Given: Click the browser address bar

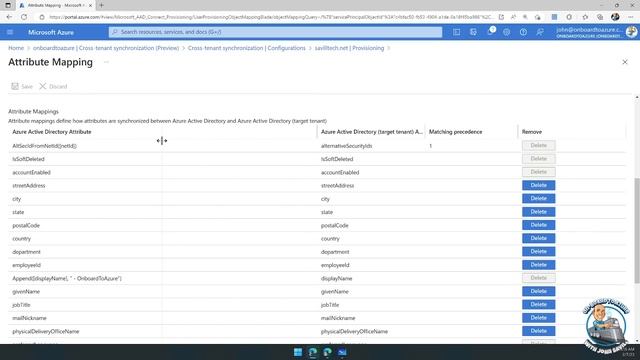Looking at the screenshot, I should 269,17.
